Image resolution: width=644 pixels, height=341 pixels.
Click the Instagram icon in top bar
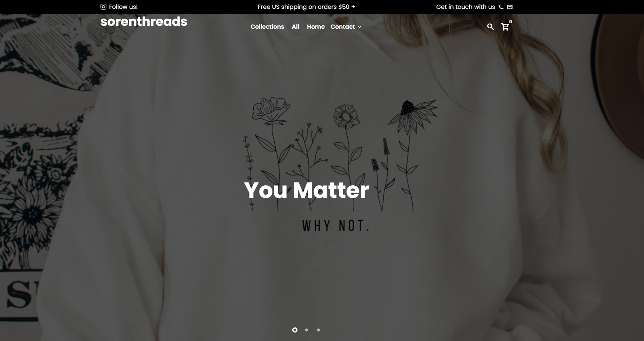[x=103, y=7]
